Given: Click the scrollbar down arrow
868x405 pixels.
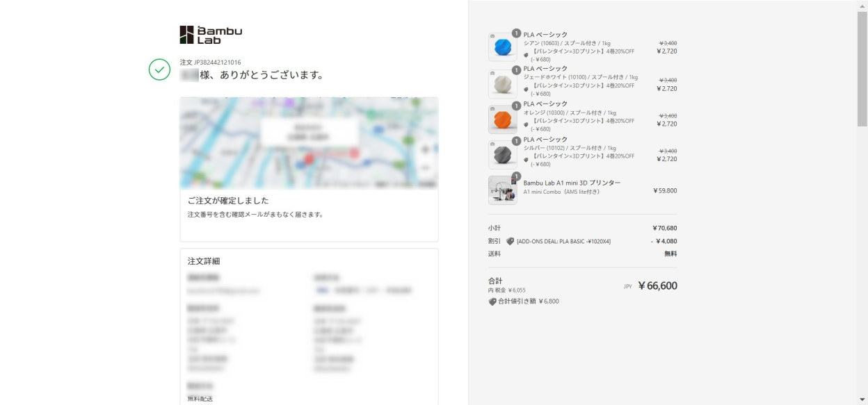Looking at the screenshot, I should click(x=862, y=400).
